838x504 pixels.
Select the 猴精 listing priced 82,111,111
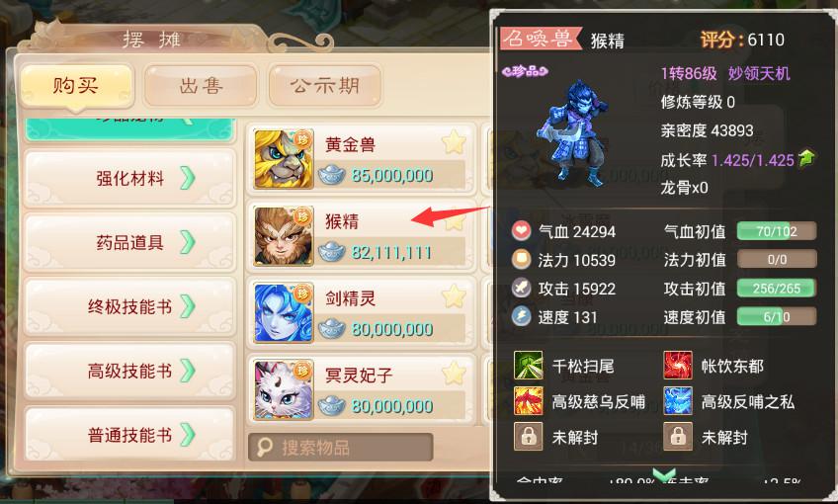click(362, 236)
